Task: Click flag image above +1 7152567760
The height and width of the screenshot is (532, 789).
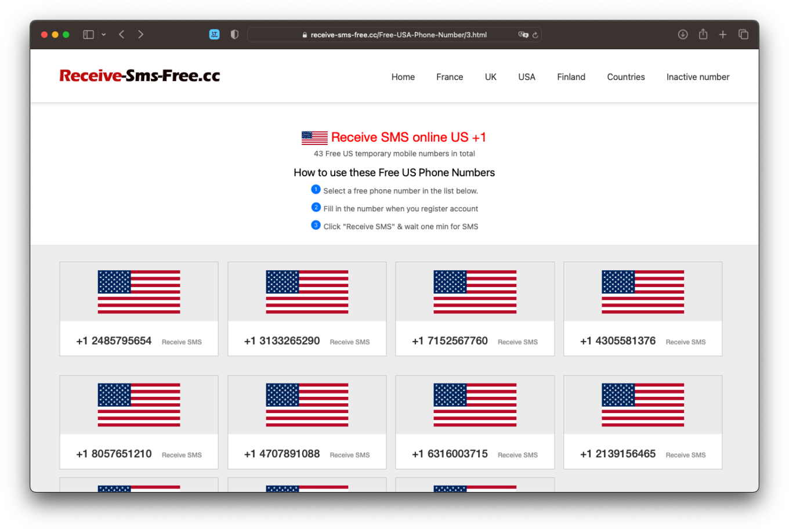Action: pos(475,292)
